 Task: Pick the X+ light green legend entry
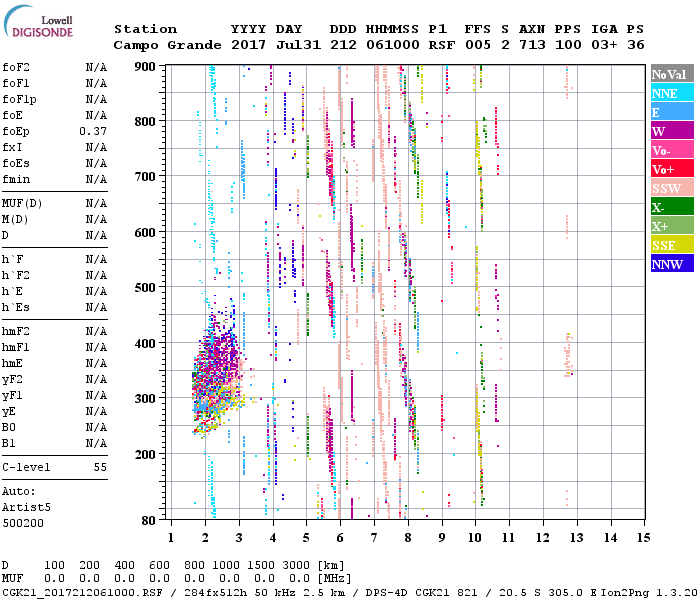point(670,227)
